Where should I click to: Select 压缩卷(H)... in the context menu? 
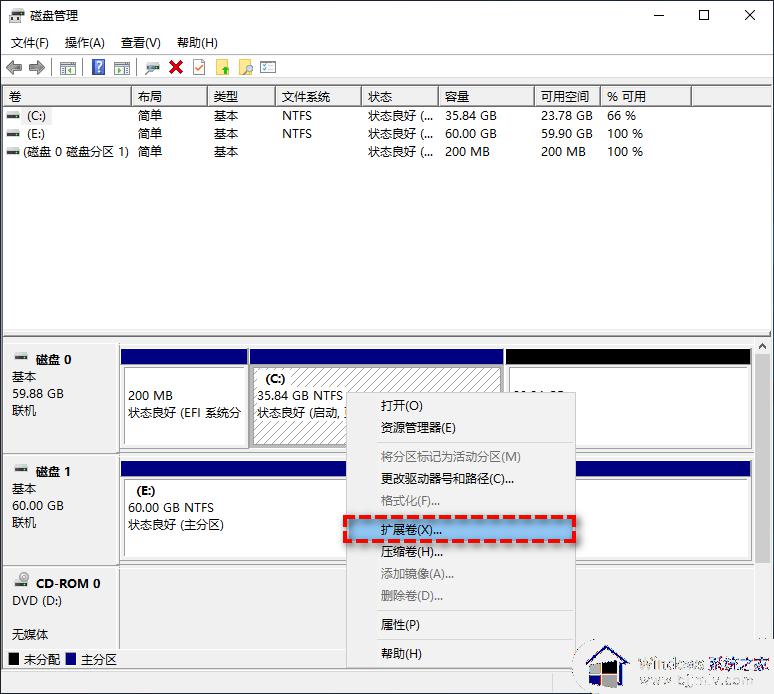(x=461, y=552)
